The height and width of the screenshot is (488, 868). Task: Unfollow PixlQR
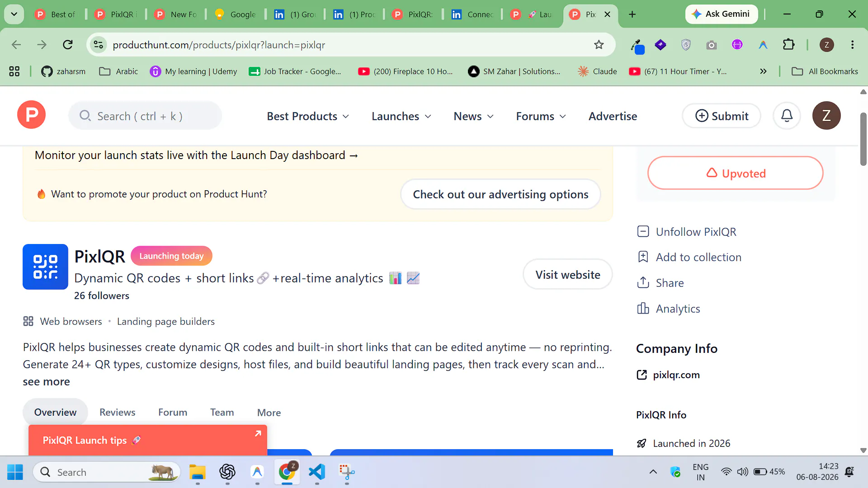click(x=687, y=232)
